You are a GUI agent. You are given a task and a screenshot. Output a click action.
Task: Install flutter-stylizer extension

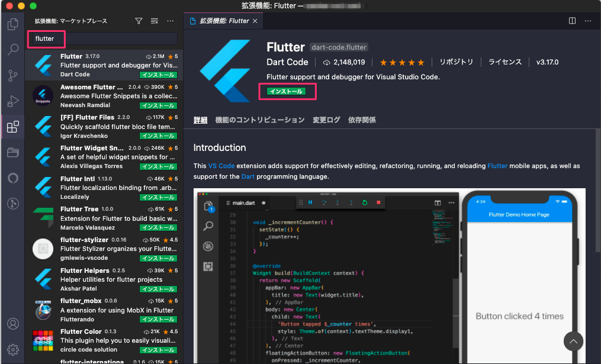click(158, 258)
